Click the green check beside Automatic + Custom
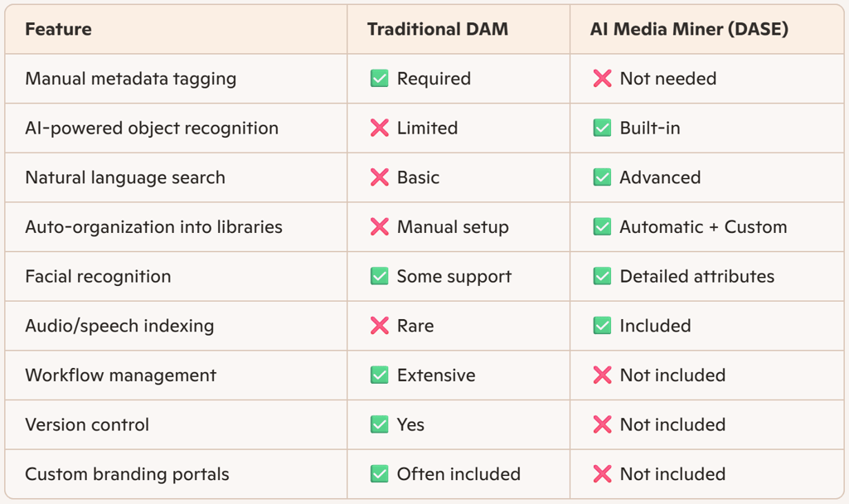Viewport: 849px width, 504px height. pyautogui.click(x=602, y=227)
